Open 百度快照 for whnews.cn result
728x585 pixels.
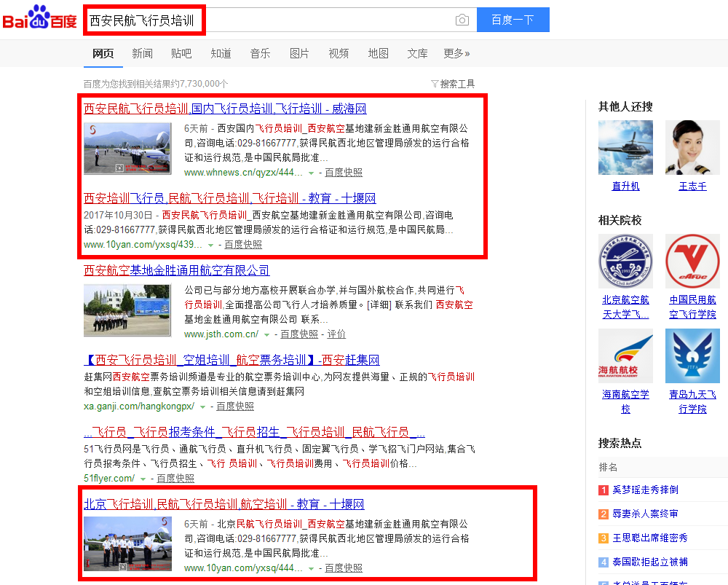tap(344, 173)
